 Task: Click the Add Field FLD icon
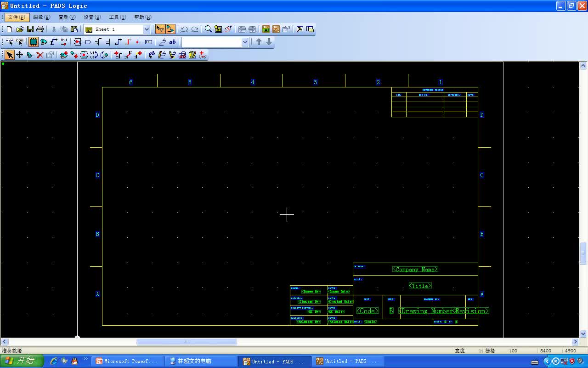[x=202, y=55]
